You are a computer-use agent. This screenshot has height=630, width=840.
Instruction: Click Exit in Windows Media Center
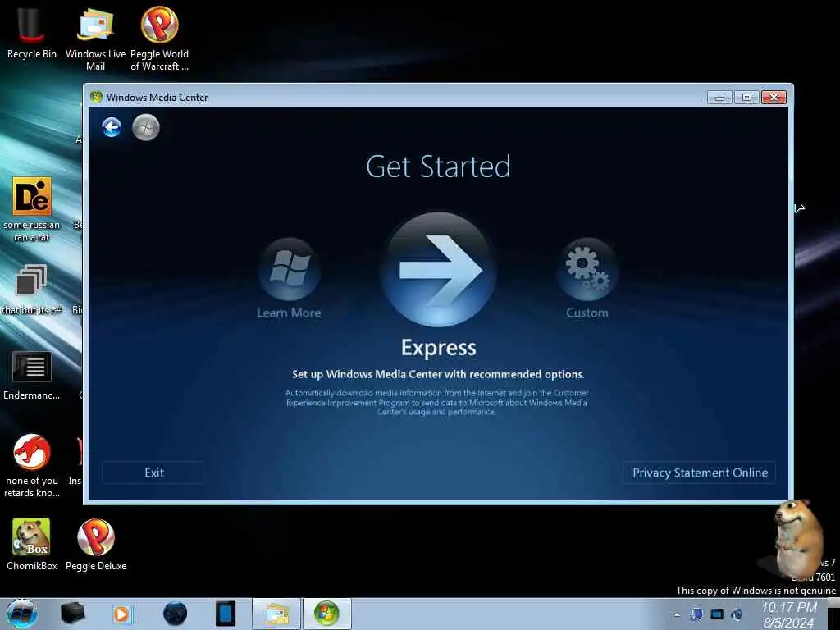[153, 472]
